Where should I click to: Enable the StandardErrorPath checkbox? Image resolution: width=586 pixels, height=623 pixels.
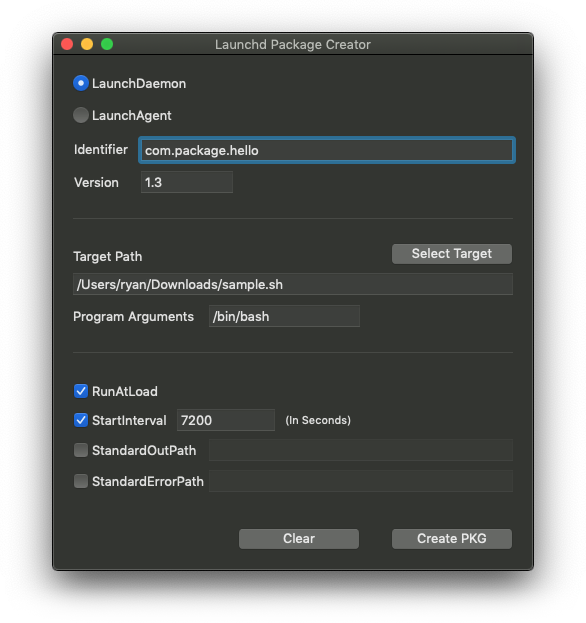[x=81, y=481]
